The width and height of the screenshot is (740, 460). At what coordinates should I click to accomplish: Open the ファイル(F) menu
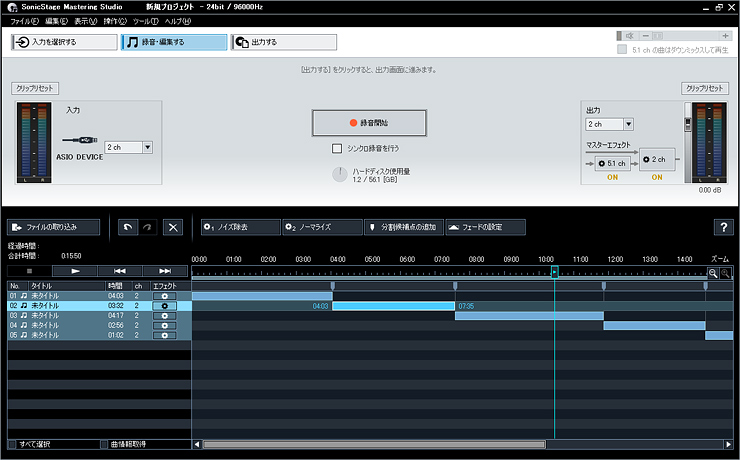pos(24,21)
